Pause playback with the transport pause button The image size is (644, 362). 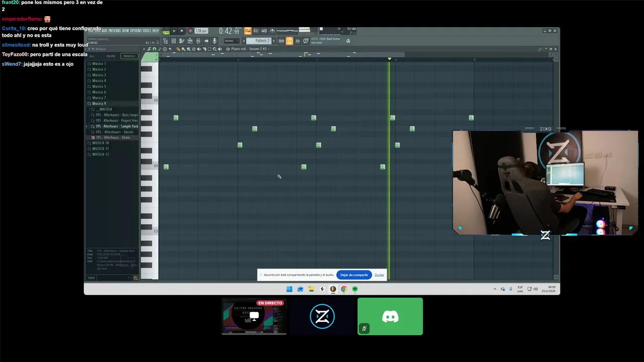[174, 31]
